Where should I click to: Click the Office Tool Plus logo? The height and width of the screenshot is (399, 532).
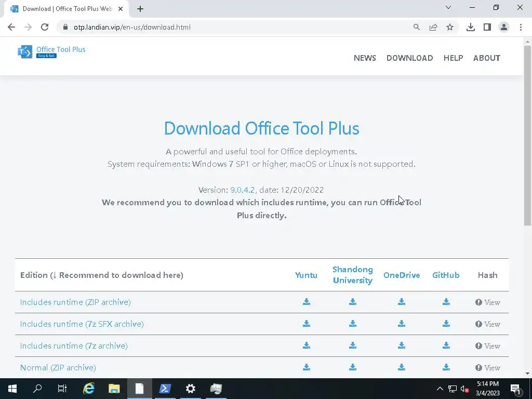click(x=51, y=51)
